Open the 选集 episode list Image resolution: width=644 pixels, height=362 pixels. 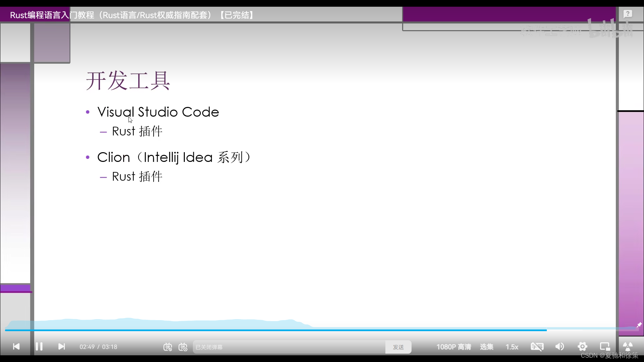[486, 347]
